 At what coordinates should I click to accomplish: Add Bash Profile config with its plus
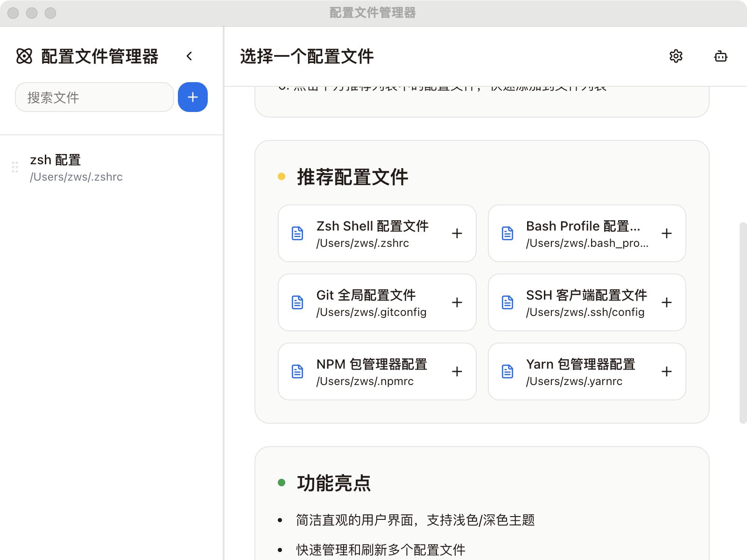pos(667,233)
